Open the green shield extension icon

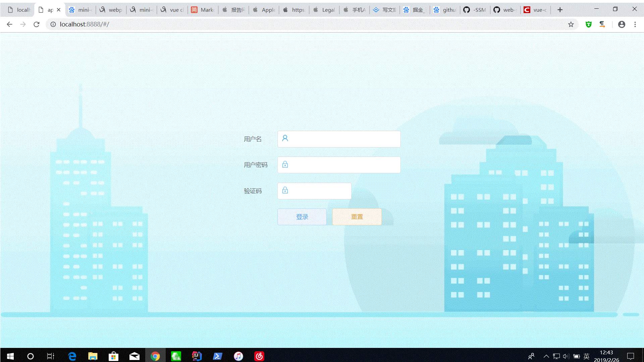tap(588, 24)
